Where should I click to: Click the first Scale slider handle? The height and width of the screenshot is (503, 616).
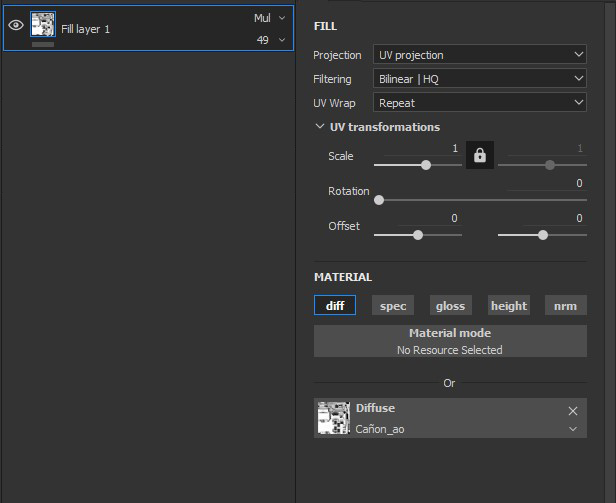pyautogui.click(x=426, y=165)
